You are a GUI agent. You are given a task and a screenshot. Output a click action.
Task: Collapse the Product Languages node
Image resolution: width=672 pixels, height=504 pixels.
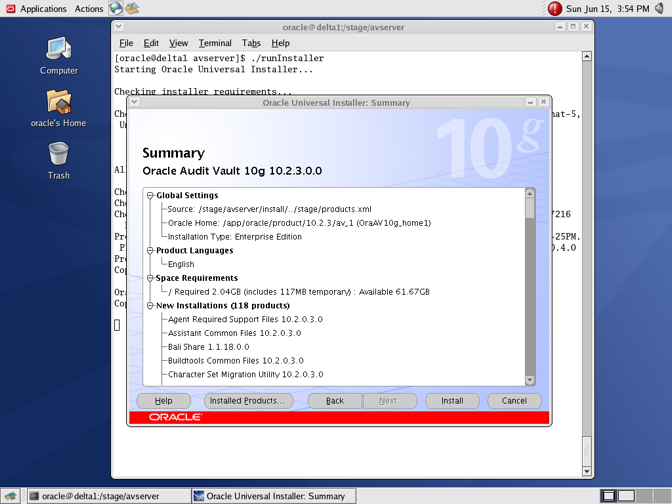coord(150,251)
